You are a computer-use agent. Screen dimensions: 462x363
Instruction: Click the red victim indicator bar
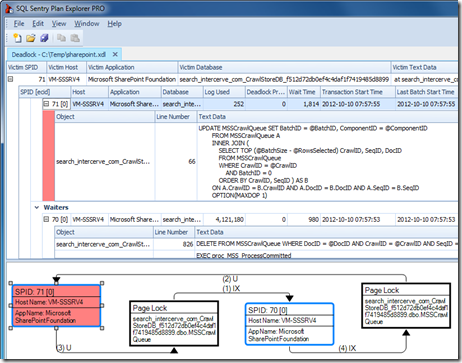(x=49, y=156)
